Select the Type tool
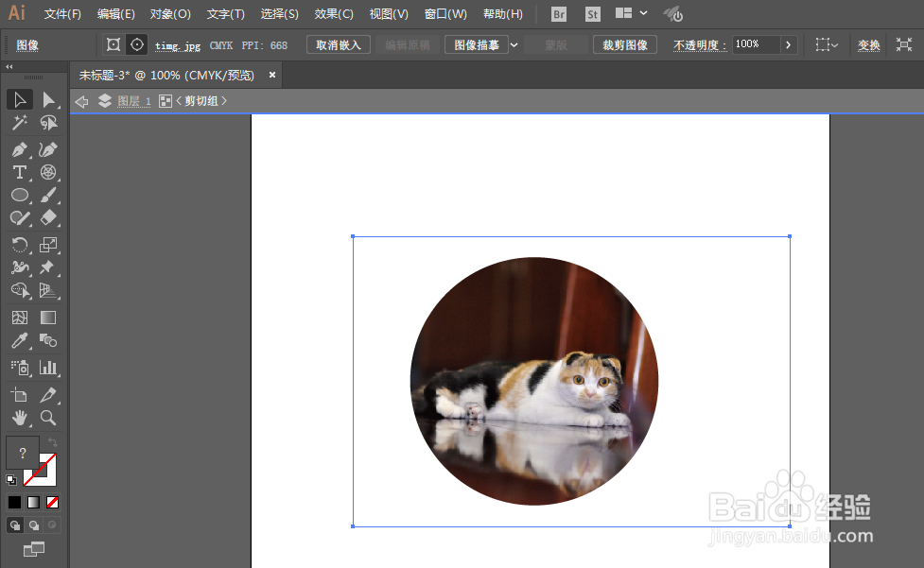This screenshot has height=568, width=924. click(20, 172)
